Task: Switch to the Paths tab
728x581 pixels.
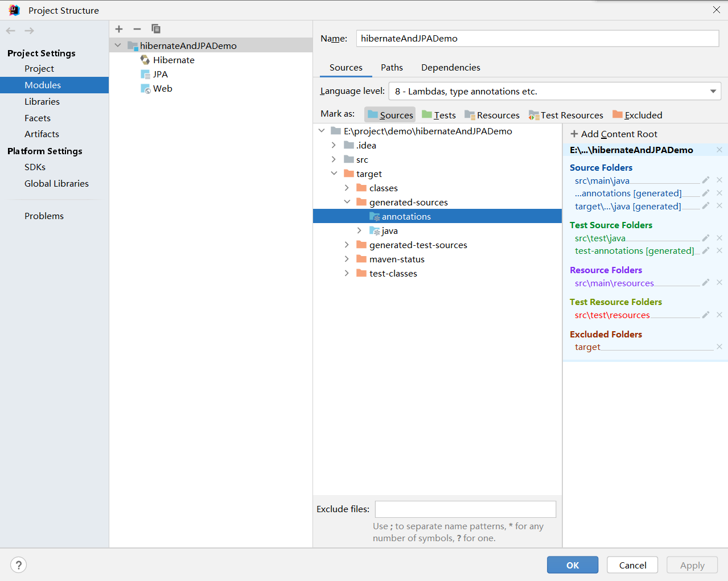Action: point(392,67)
